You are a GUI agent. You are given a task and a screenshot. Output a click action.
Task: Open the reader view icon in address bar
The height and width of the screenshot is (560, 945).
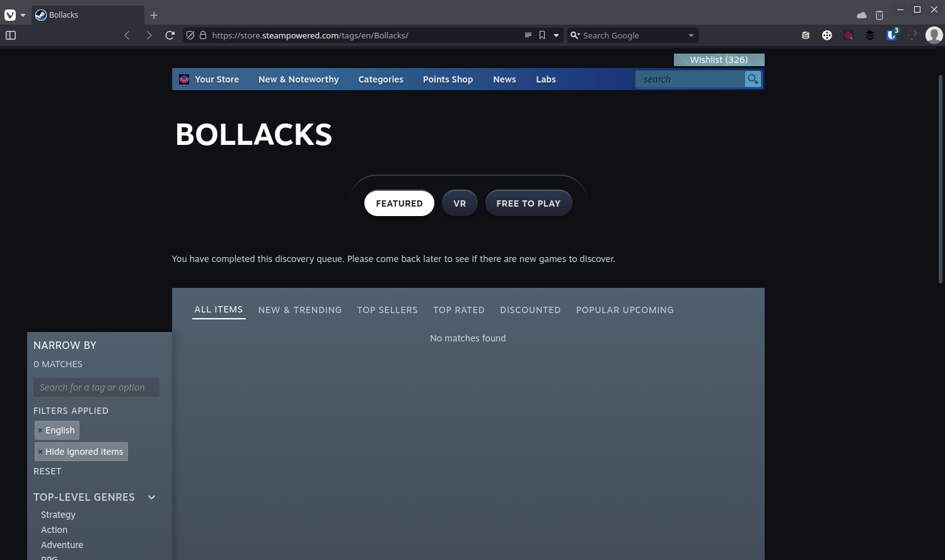point(528,35)
